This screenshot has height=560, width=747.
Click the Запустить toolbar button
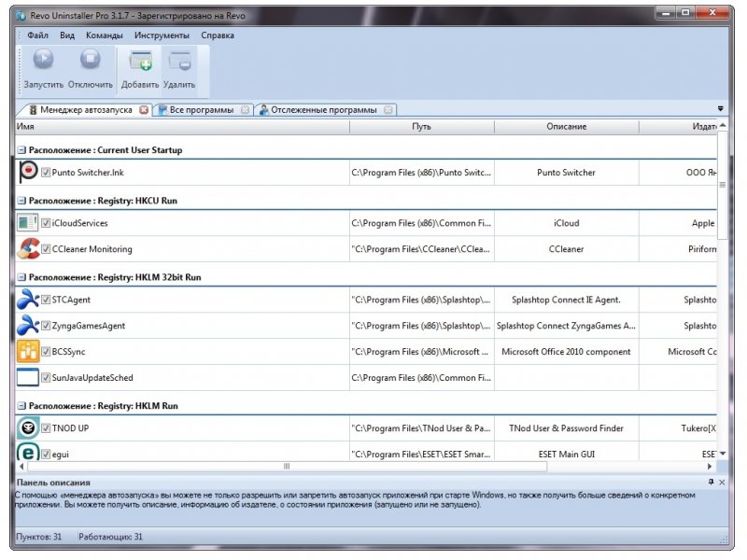(43, 69)
